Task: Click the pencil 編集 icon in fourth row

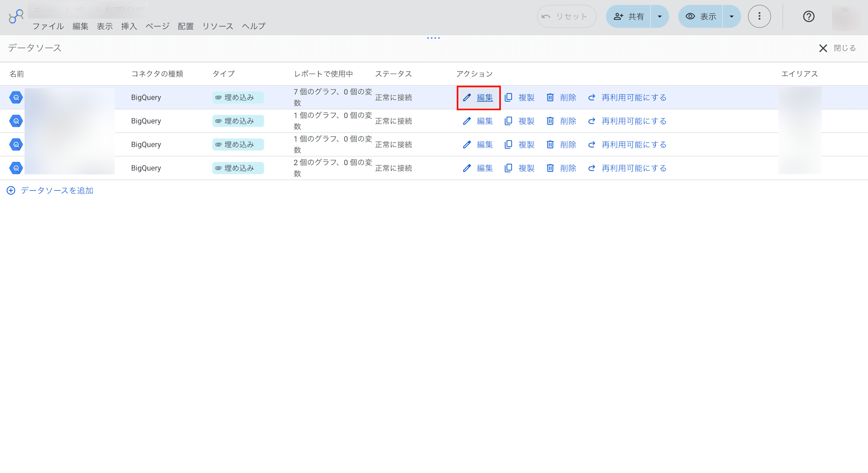Action: [x=467, y=168]
